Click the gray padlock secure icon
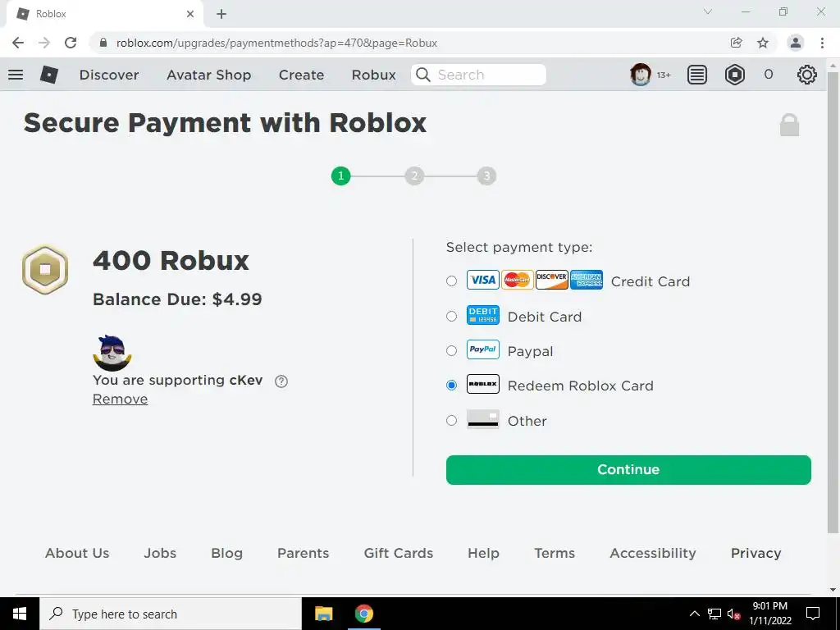This screenshot has width=840, height=630. [789, 125]
